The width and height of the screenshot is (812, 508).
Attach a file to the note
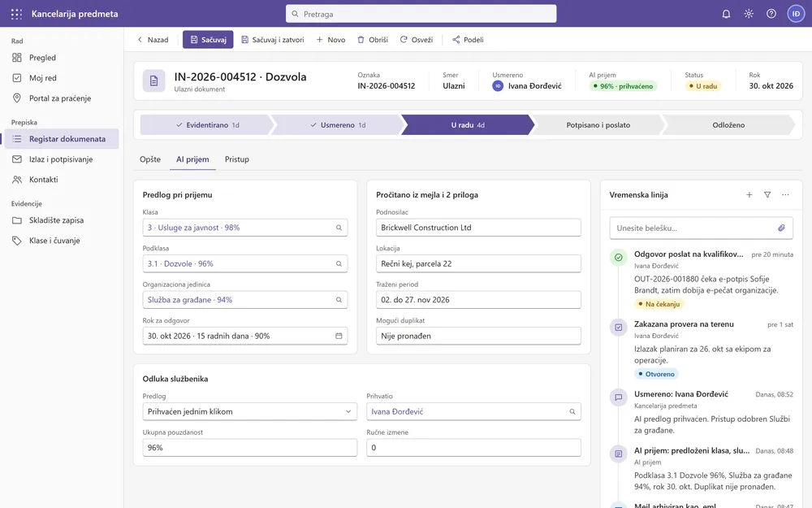click(781, 228)
